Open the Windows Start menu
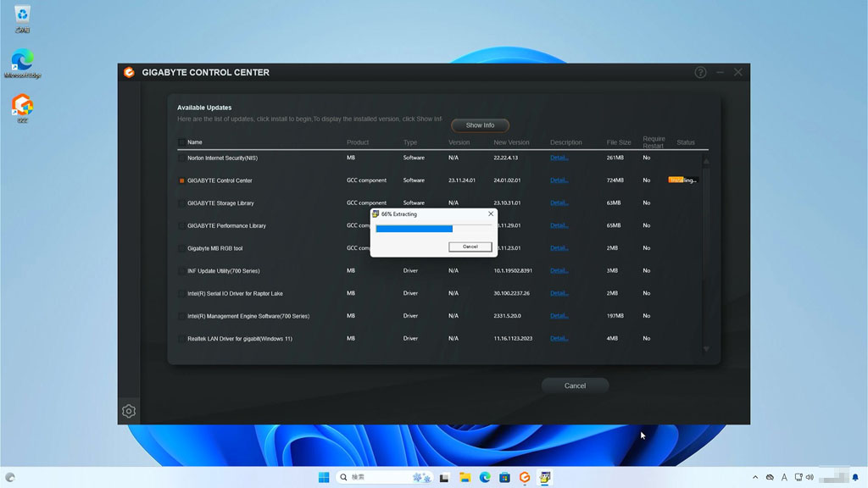This screenshot has width=868, height=488. pyautogui.click(x=324, y=478)
